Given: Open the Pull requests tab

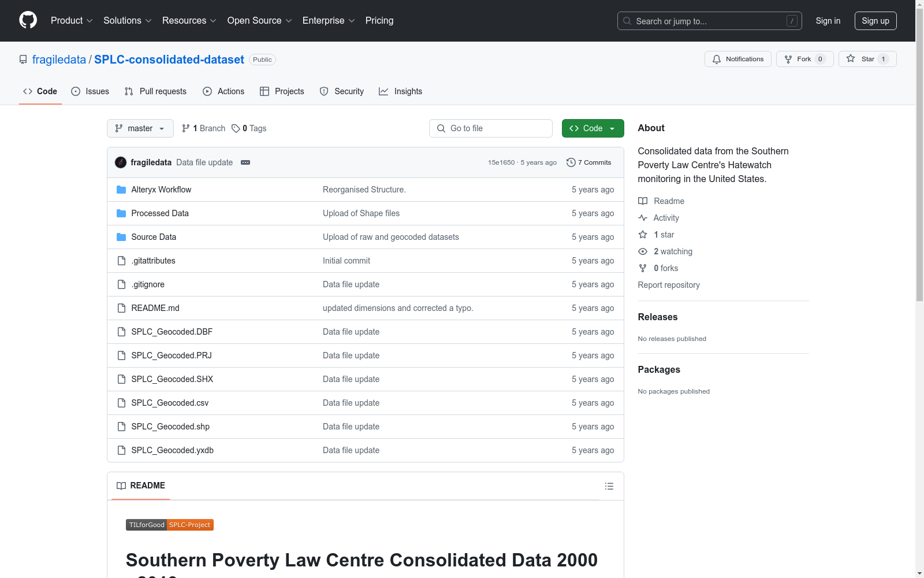Looking at the screenshot, I should [x=155, y=91].
